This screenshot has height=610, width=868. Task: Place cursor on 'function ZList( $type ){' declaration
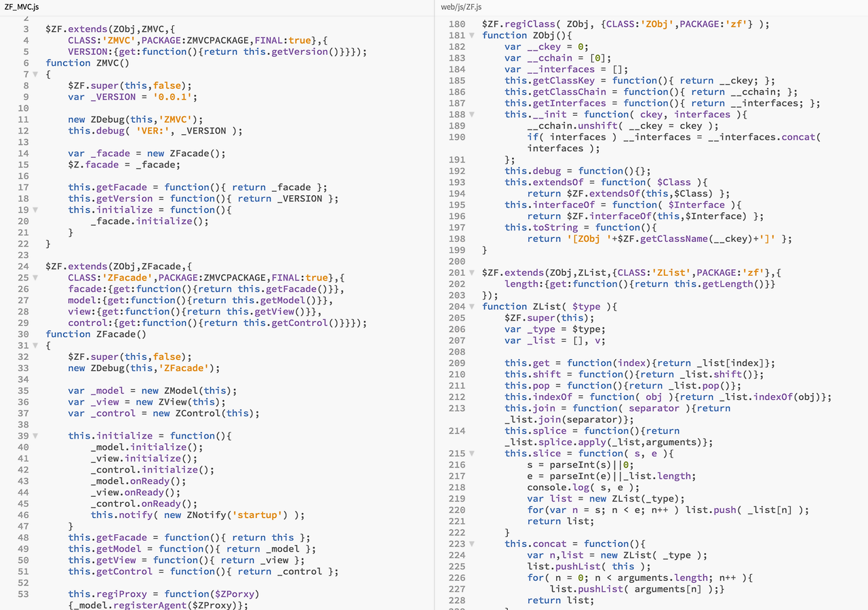coord(549,306)
